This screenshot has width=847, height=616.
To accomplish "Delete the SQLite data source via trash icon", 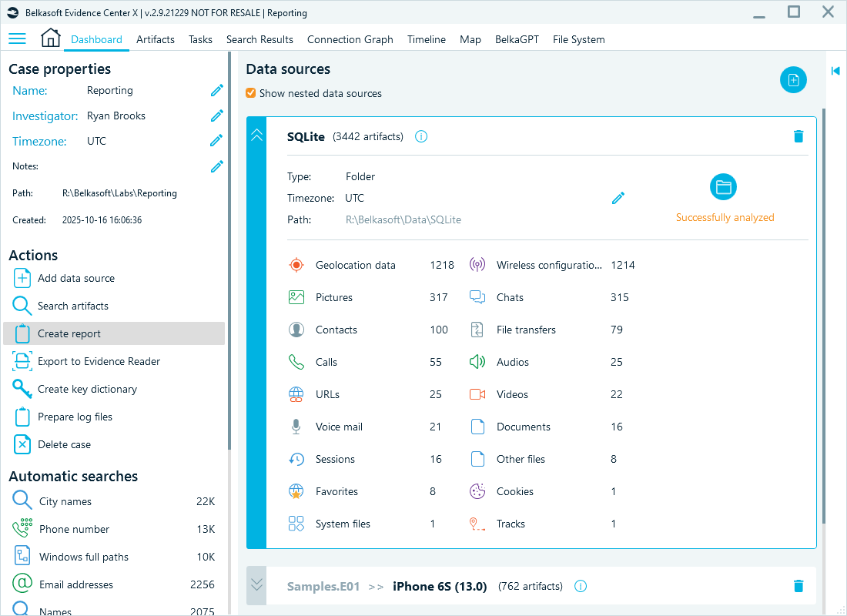I will (x=798, y=136).
